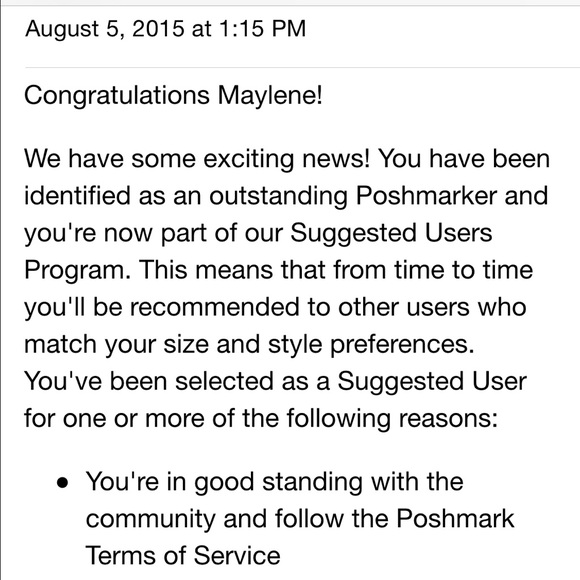Click the word "Program." starting the line
This screenshot has width=580, height=580.
click(x=77, y=271)
